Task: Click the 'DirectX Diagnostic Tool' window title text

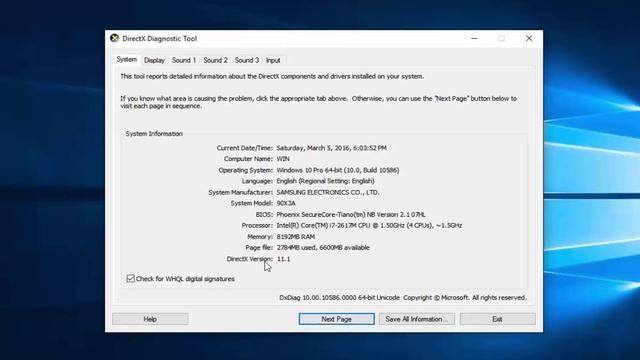Action: [160, 39]
